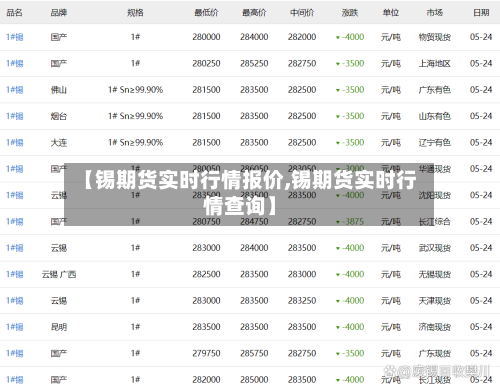Click the 中间价 column header
The image size is (500, 389).
click(302, 13)
